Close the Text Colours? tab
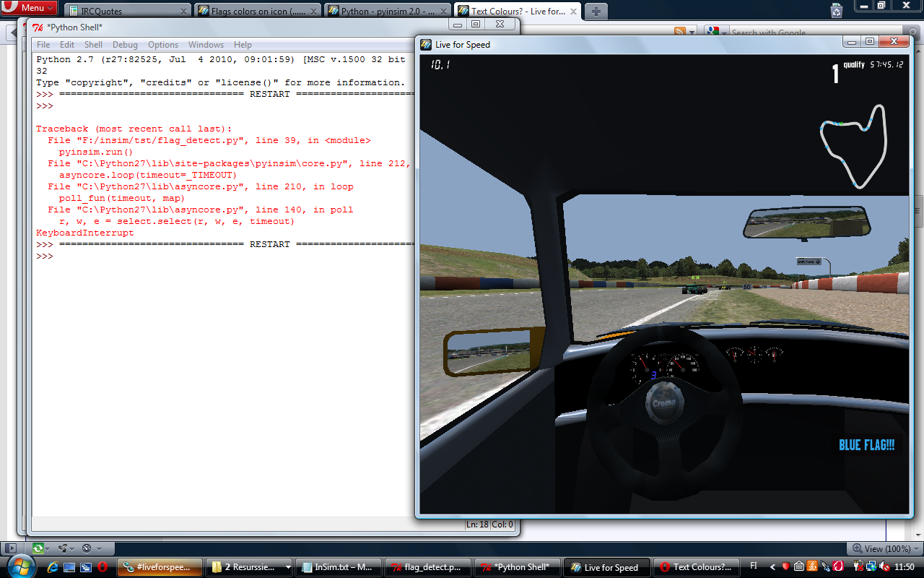Image resolution: width=924 pixels, height=578 pixels. [x=572, y=12]
